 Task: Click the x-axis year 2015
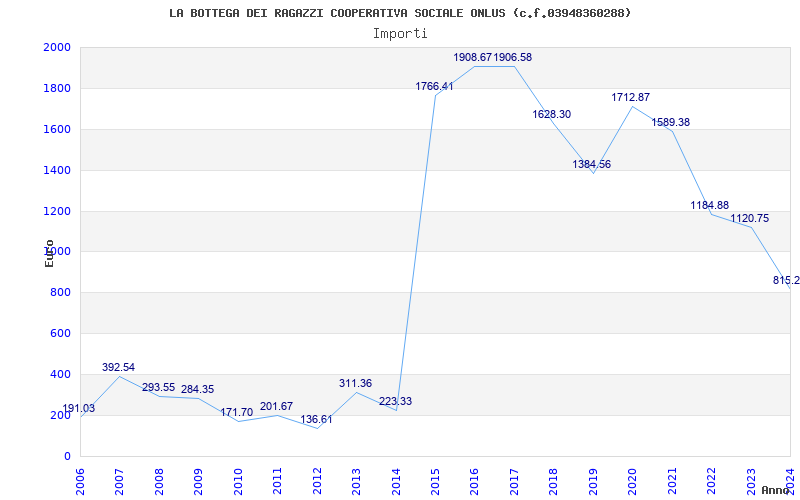435,481
